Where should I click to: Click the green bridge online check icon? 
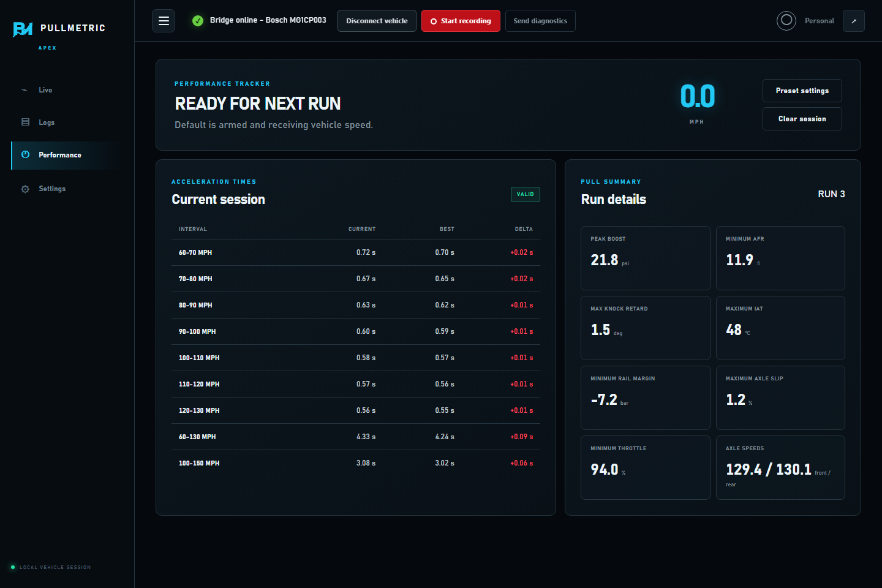point(198,21)
